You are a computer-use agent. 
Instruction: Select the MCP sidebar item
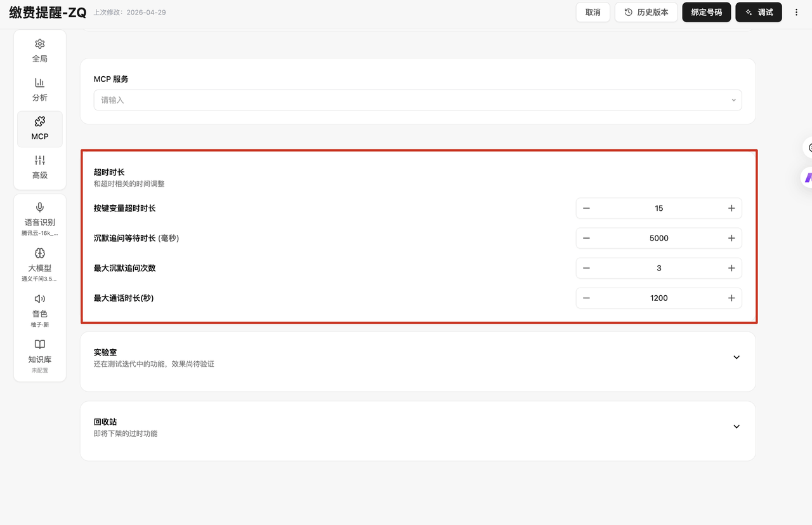click(x=40, y=129)
